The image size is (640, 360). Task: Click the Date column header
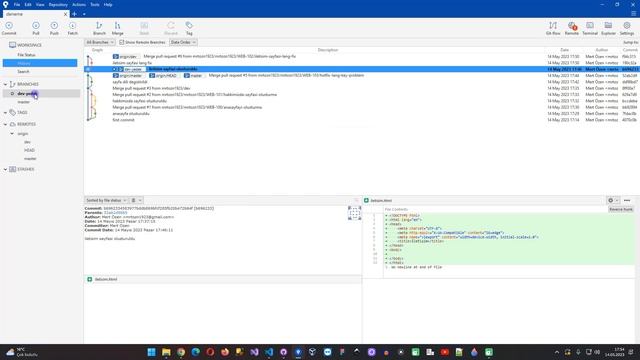click(x=564, y=50)
